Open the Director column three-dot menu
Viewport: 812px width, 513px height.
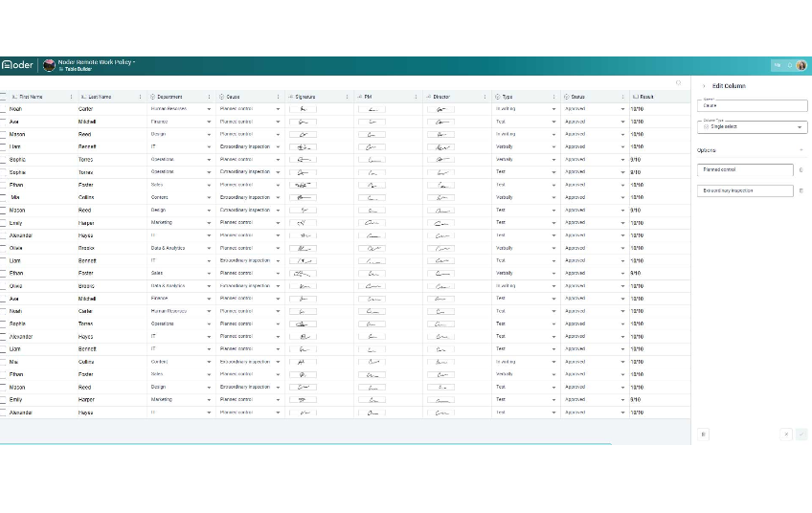pos(485,97)
